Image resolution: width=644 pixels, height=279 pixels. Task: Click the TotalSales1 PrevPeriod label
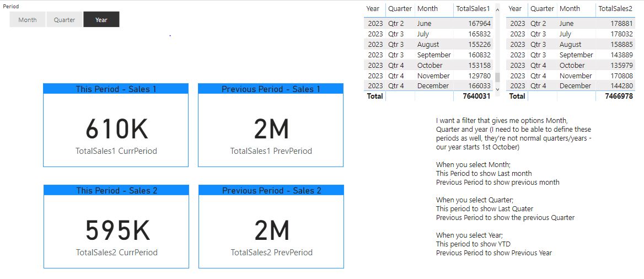271,151
